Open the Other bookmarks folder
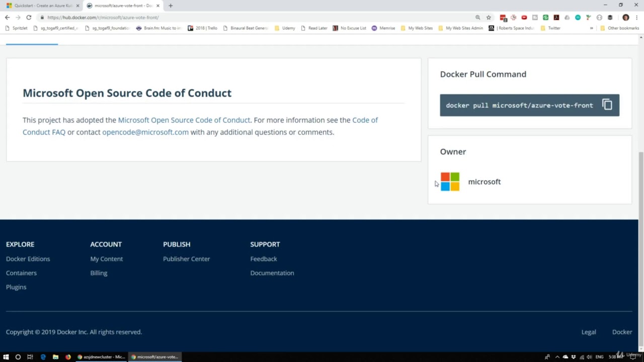Image resolution: width=644 pixels, height=362 pixels. click(619, 28)
